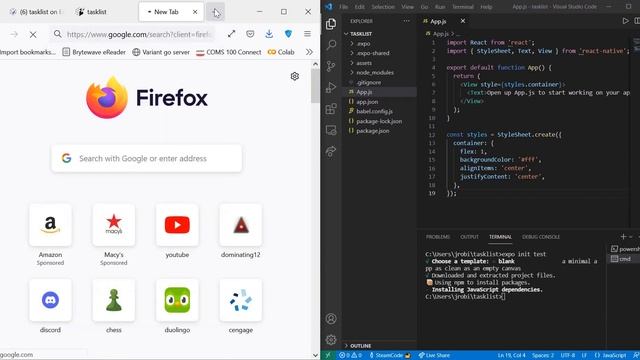Close the App.js editor tab
640x360 pixels.
tap(462, 21)
